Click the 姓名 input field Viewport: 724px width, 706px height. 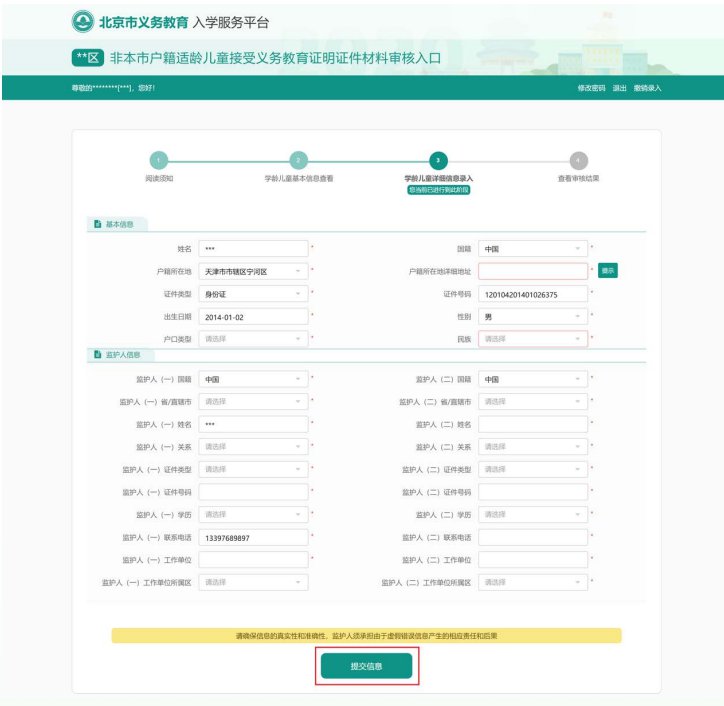253,249
